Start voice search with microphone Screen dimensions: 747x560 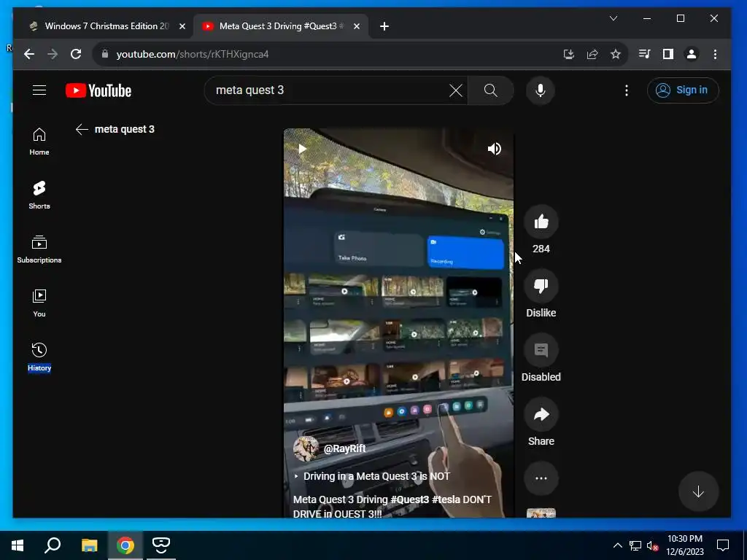[x=541, y=90]
